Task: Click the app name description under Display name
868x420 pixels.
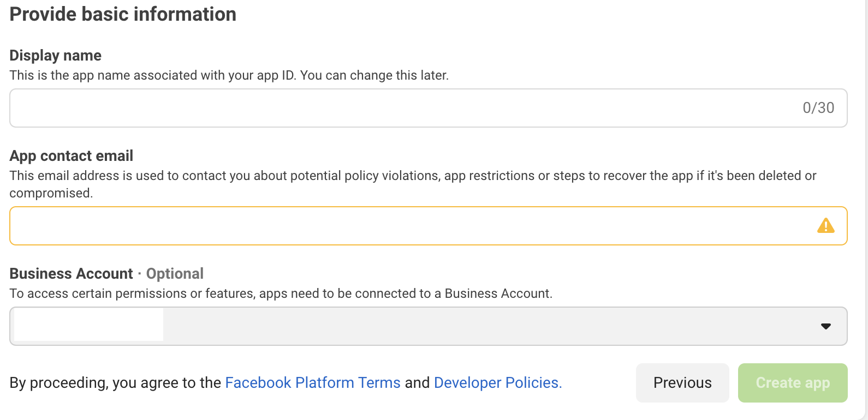Action: coord(229,75)
